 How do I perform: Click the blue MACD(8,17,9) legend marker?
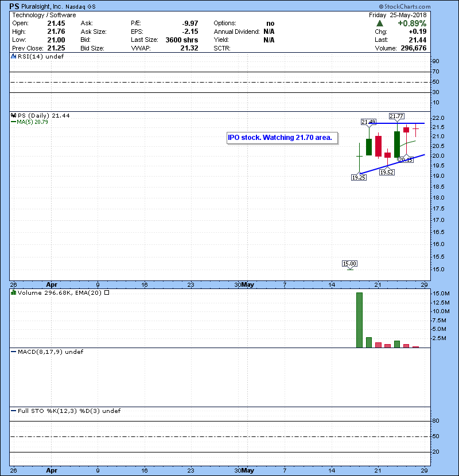click(13, 352)
